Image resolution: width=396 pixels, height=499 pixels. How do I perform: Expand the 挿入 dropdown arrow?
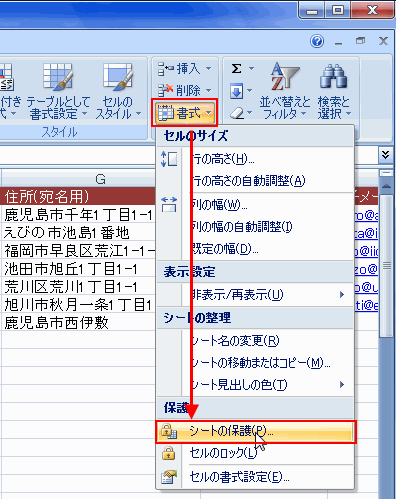pos(209,69)
